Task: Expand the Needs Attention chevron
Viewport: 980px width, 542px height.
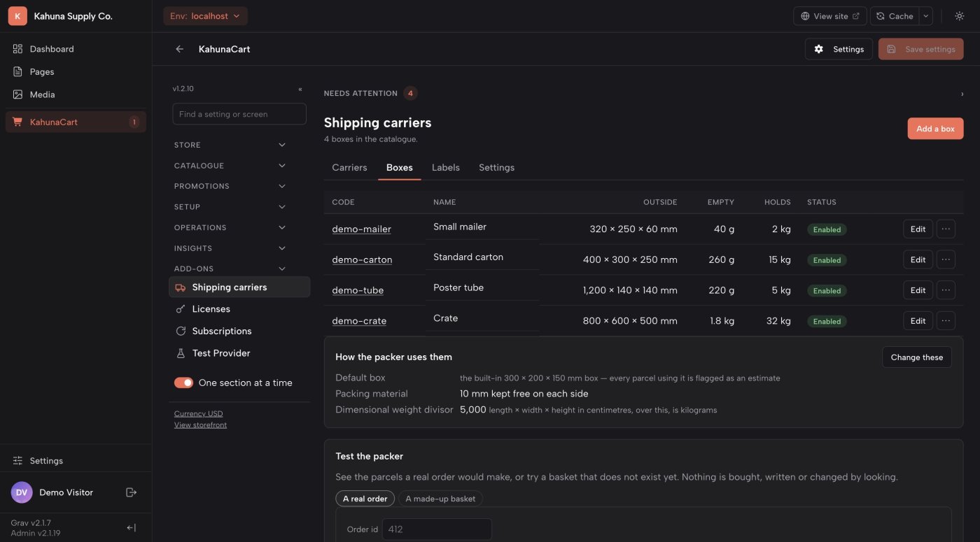Action: point(962,94)
